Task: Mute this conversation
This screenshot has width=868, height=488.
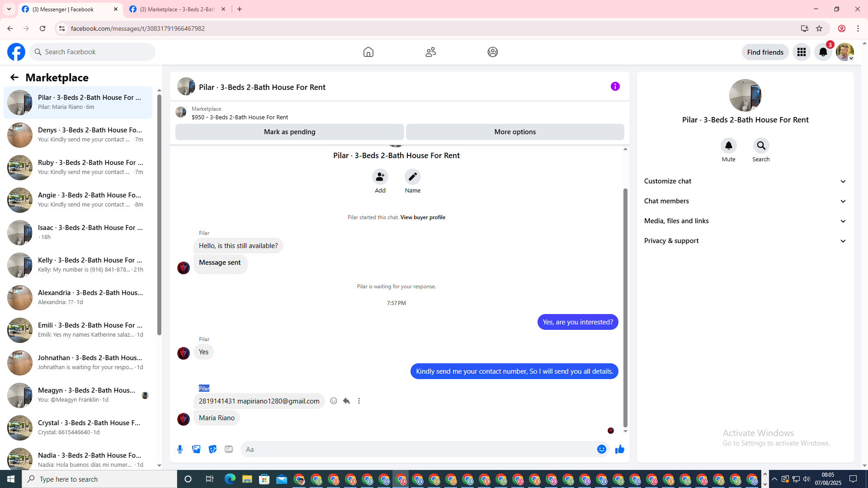Action: tap(729, 145)
